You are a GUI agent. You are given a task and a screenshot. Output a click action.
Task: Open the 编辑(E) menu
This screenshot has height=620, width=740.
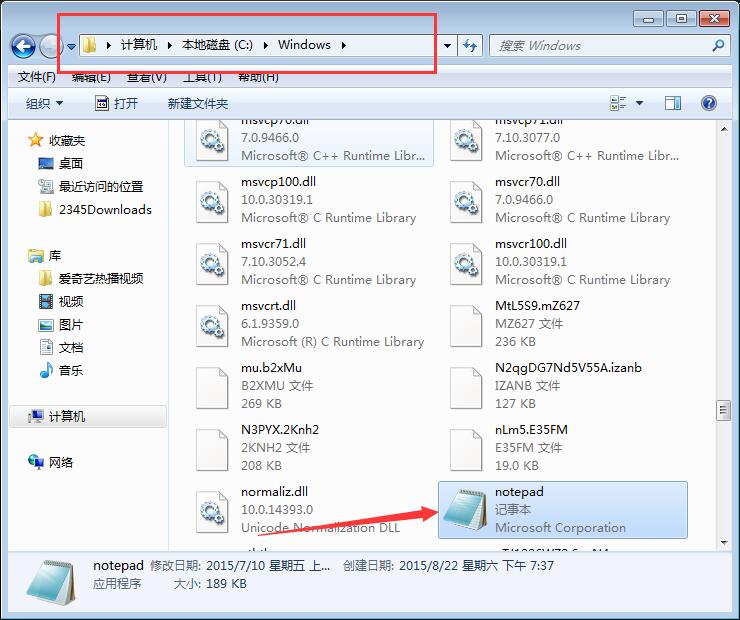pyautogui.click(x=91, y=76)
